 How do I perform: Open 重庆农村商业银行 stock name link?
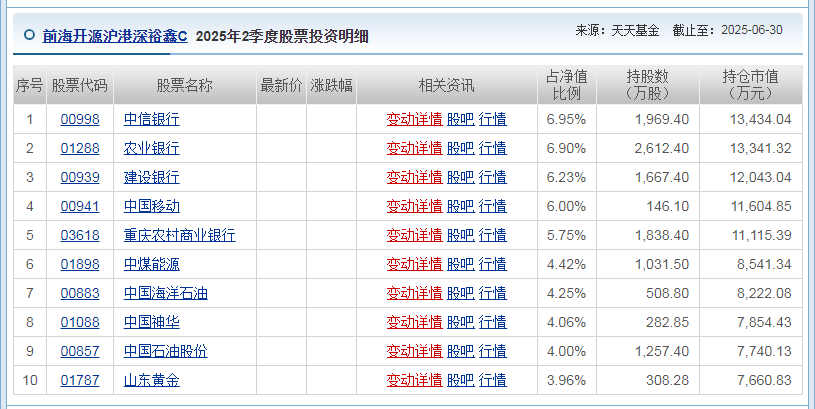point(180,235)
